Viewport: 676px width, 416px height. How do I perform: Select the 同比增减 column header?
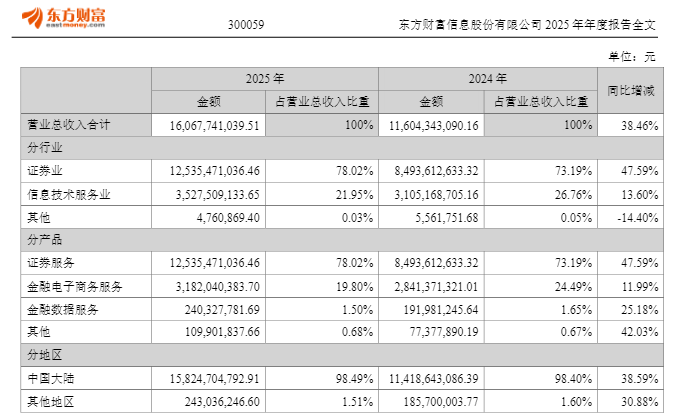tap(630, 91)
